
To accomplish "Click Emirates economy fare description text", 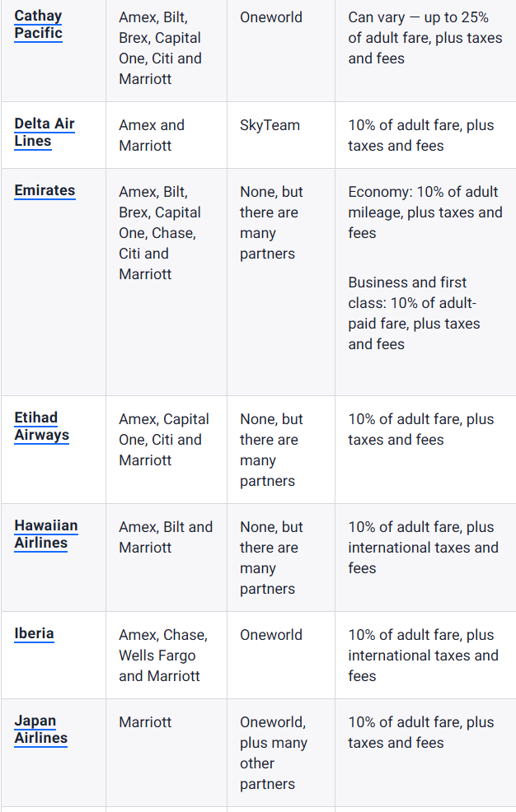I will click(x=425, y=212).
